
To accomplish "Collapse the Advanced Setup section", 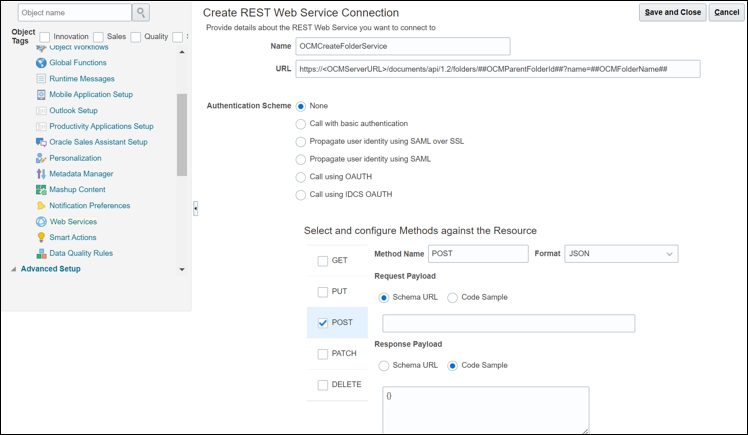I will tap(13, 269).
